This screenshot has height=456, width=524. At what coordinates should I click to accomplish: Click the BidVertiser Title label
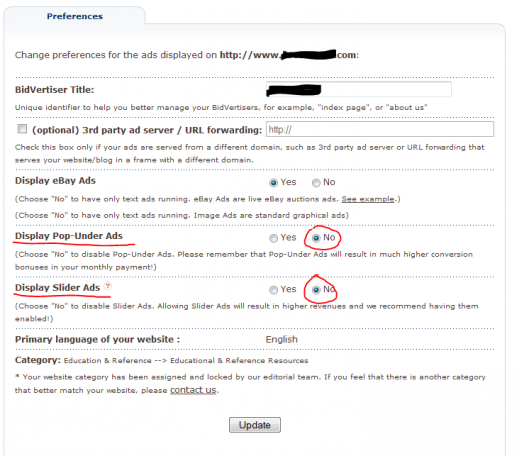(x=54, y=90)
